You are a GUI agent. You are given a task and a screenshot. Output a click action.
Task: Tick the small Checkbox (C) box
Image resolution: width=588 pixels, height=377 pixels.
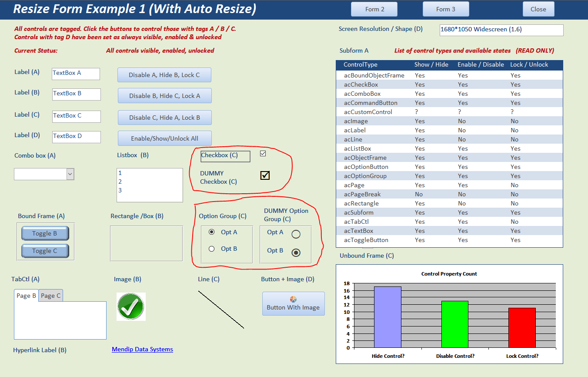coord(263,154)
